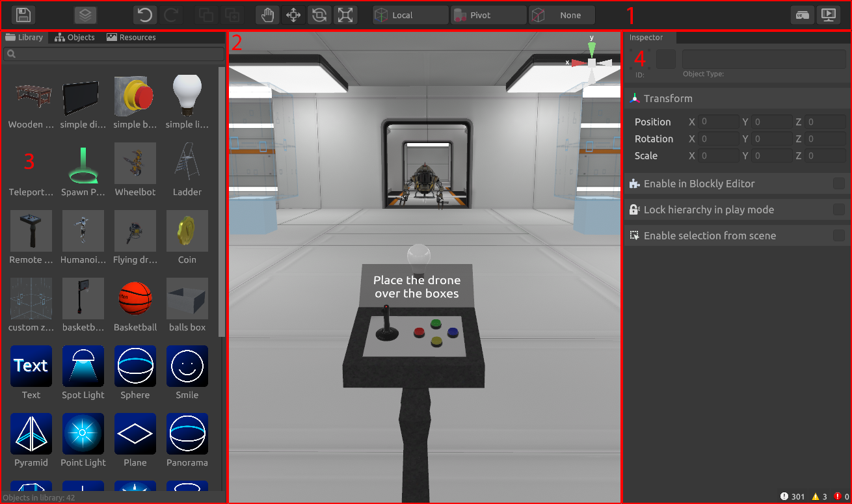Click the Save project icon
Screen dimensions: 852x504
23,15
